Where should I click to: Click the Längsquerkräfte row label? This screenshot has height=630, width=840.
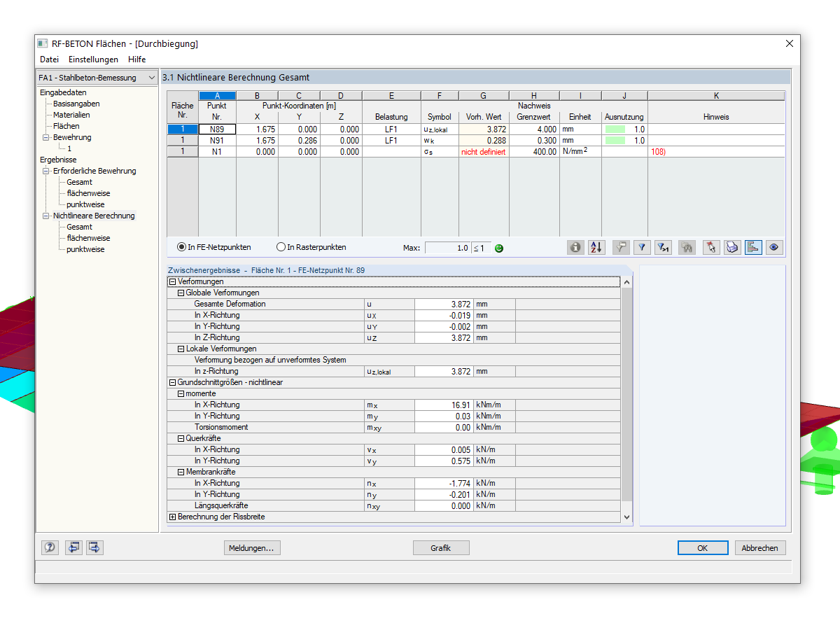221,505
